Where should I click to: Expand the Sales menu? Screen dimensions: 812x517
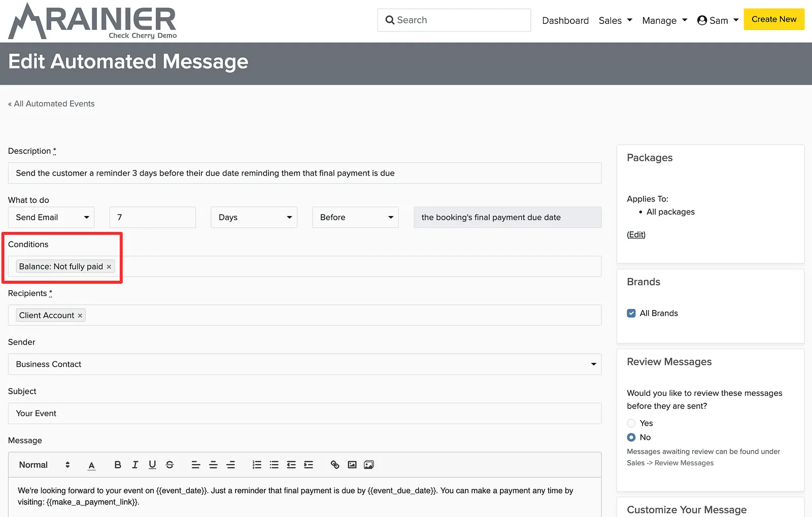point(615,20)
